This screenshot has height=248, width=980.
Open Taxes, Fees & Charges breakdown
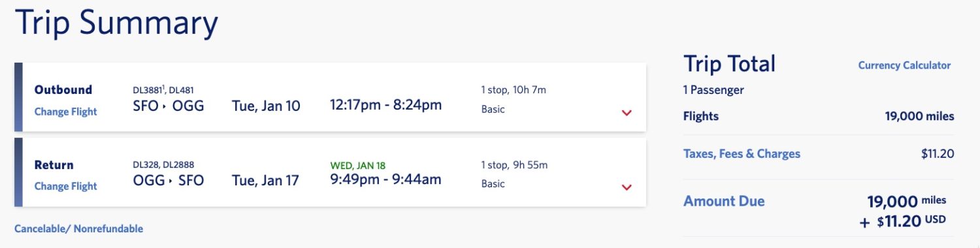[742, 154]
